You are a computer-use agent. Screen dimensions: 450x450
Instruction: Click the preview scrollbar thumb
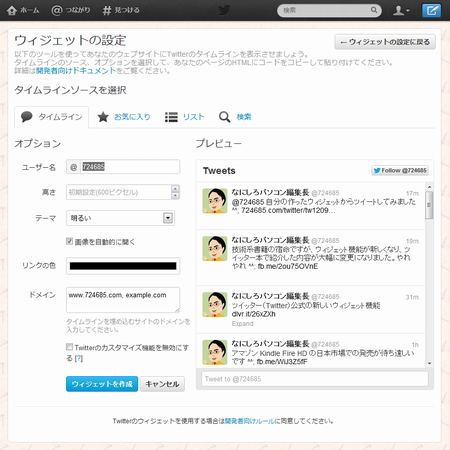[x=429, y=205]
